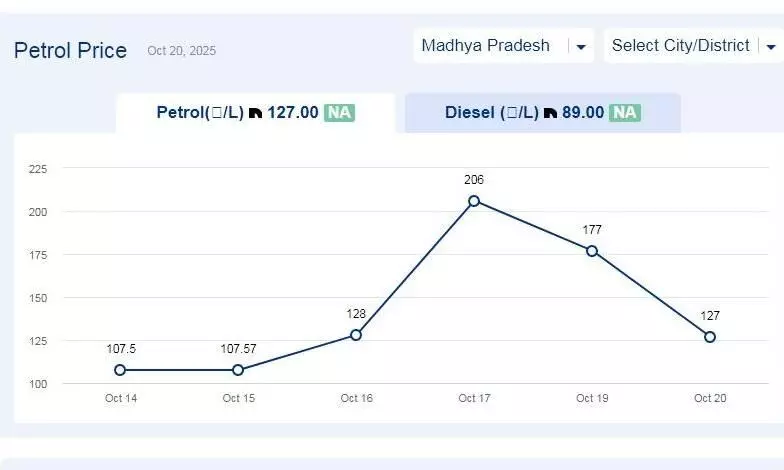Screen dimensions: 784x470
Task: Open the Select City/District dropdown
Action: click(681, 46)
